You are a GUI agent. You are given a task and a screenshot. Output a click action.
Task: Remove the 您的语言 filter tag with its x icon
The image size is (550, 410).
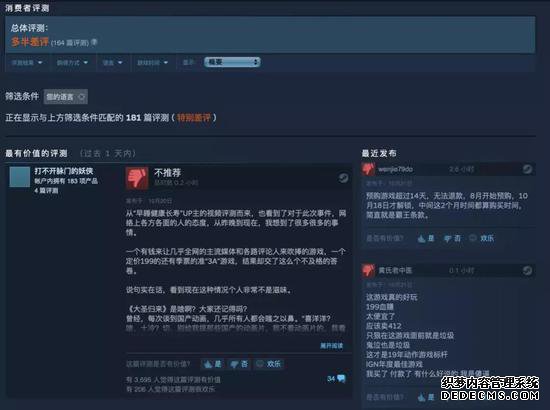point(81,97)
